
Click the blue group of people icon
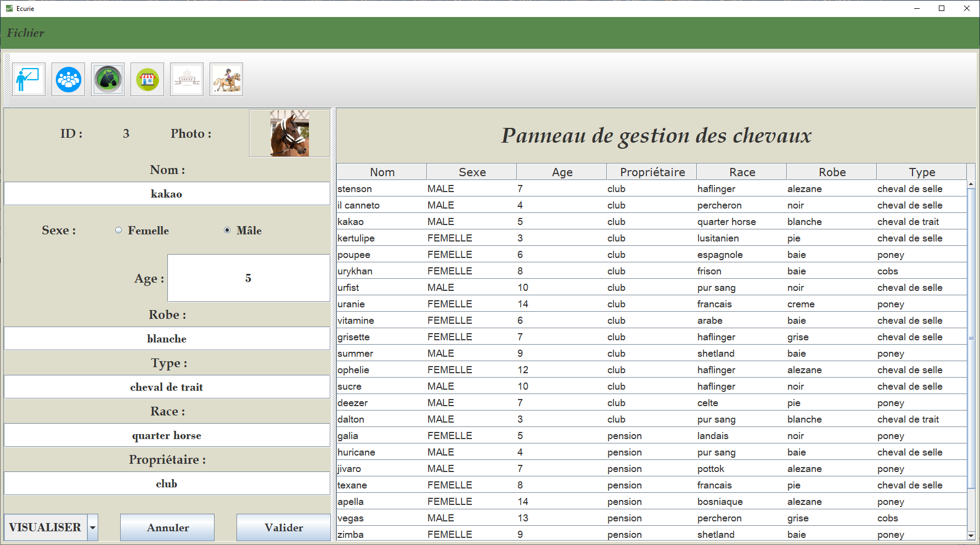68,80
